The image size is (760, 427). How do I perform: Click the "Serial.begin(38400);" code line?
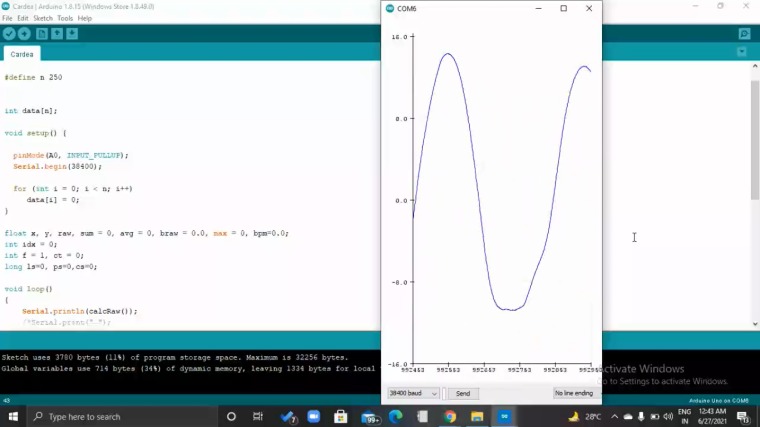click(58, 166)
